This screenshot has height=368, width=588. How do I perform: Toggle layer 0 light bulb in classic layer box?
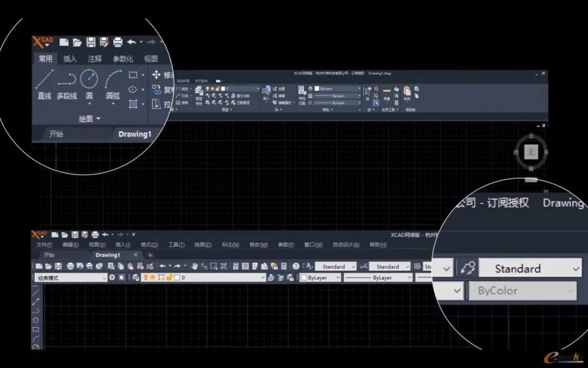(145, 277)
